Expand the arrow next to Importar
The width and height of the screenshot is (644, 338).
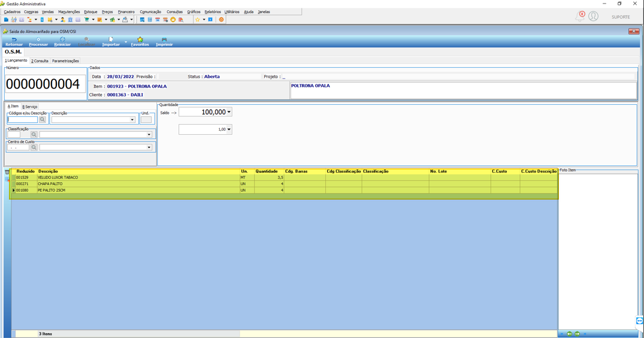click(x=126, y=42)
